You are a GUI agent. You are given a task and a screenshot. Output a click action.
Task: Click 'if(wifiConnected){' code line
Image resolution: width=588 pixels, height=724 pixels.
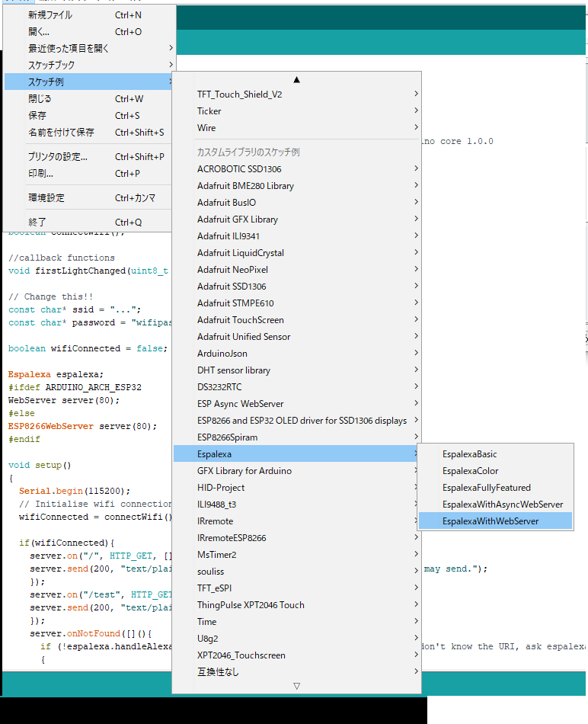click(x=67, y=543)
